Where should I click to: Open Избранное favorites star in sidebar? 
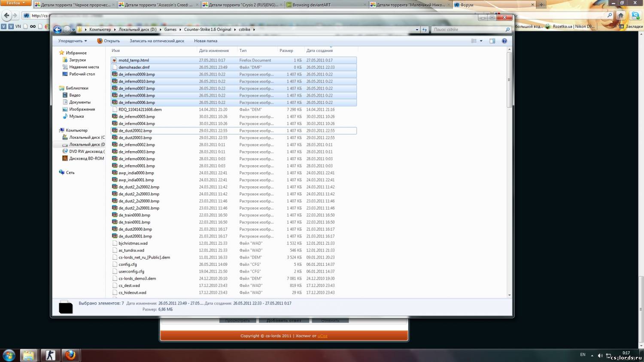(62, 53)
